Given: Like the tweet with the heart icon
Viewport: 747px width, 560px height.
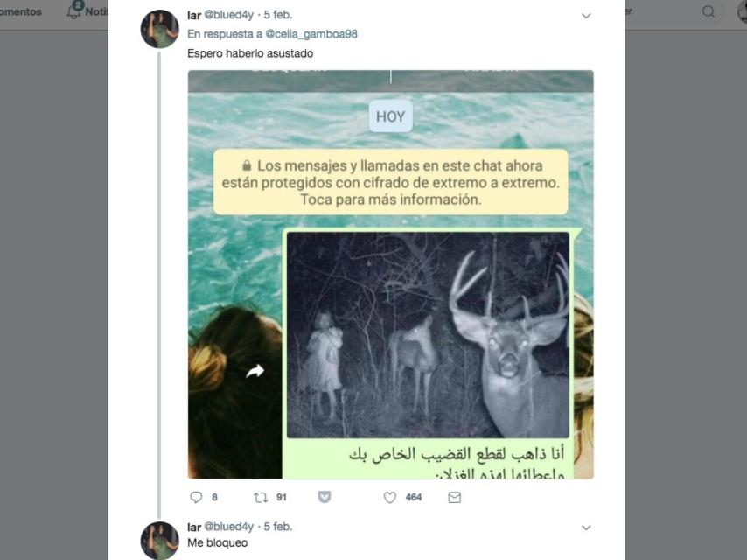Looking at the screenshot, I should pyautogui.click(x=390, y=497).
